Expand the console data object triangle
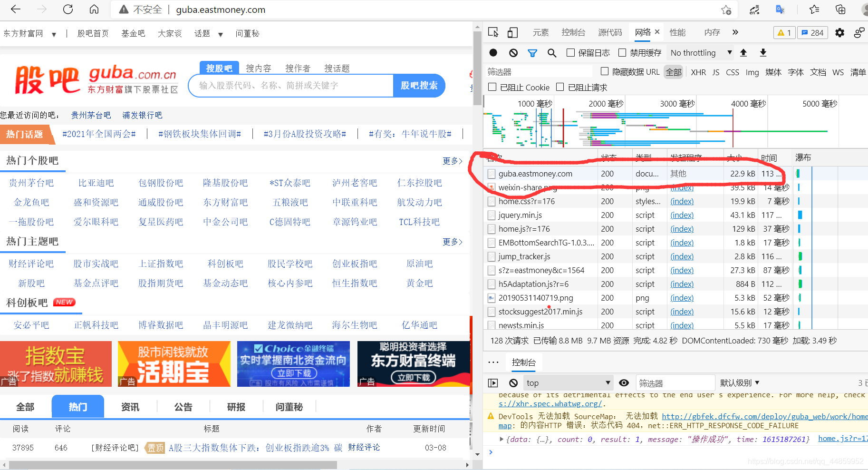Image resolution: width=868 pixels, height=470 pixels. [x=501, y=439]
